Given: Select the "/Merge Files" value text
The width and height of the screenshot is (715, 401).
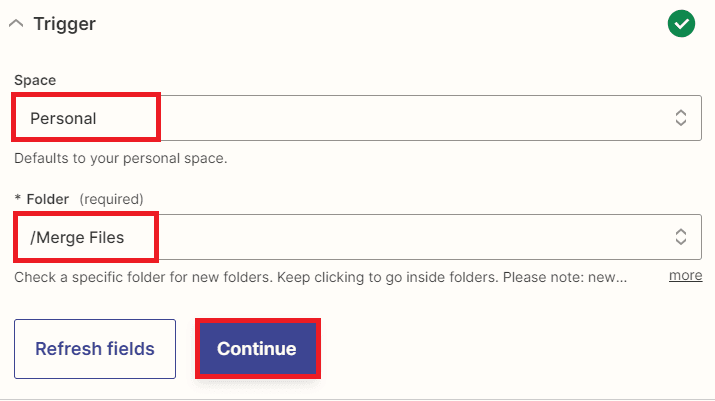Looking at the screenshot, I should point(78,237).
